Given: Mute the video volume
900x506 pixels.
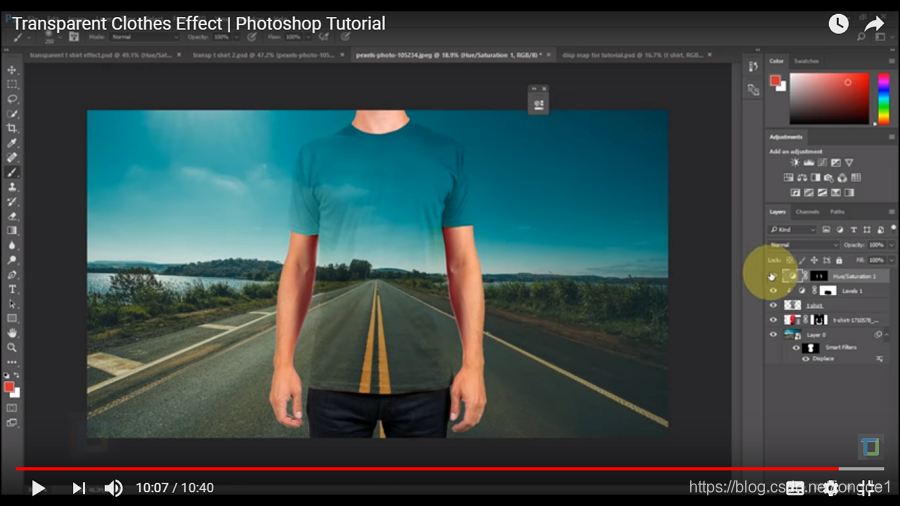Looking at the screenshot, I should click(113, 488).
